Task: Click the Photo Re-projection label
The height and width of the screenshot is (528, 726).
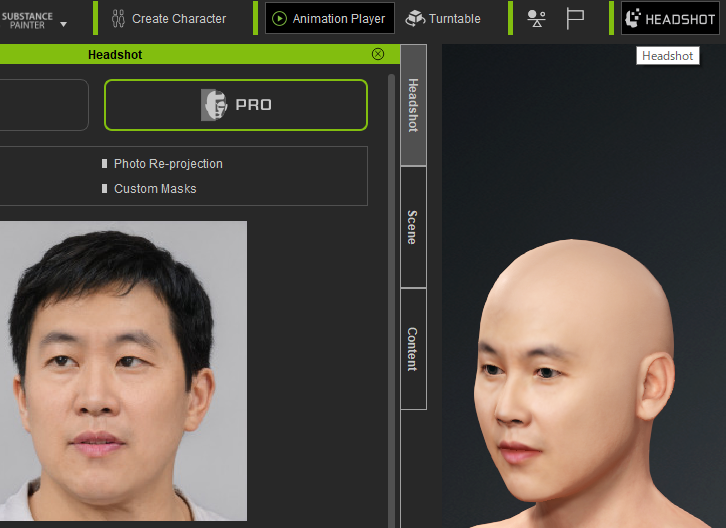Action: point(168,163)
